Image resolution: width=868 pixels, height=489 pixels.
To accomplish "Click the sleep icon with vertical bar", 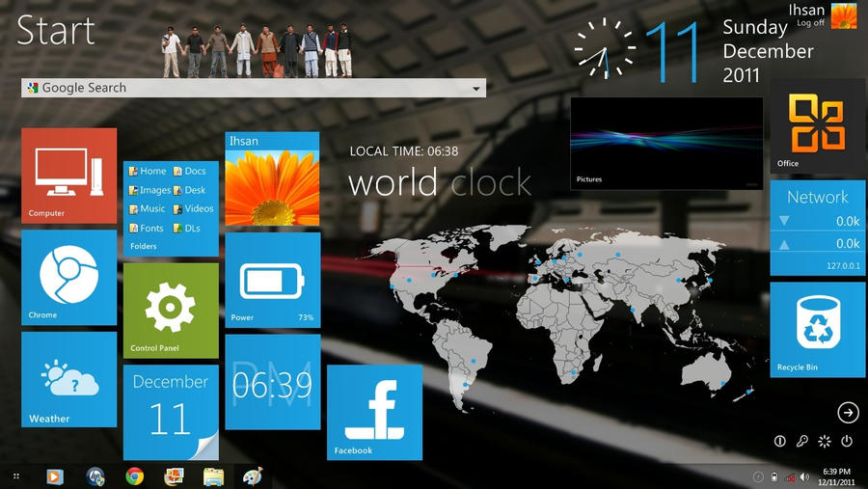I will (x=780, y=441).
